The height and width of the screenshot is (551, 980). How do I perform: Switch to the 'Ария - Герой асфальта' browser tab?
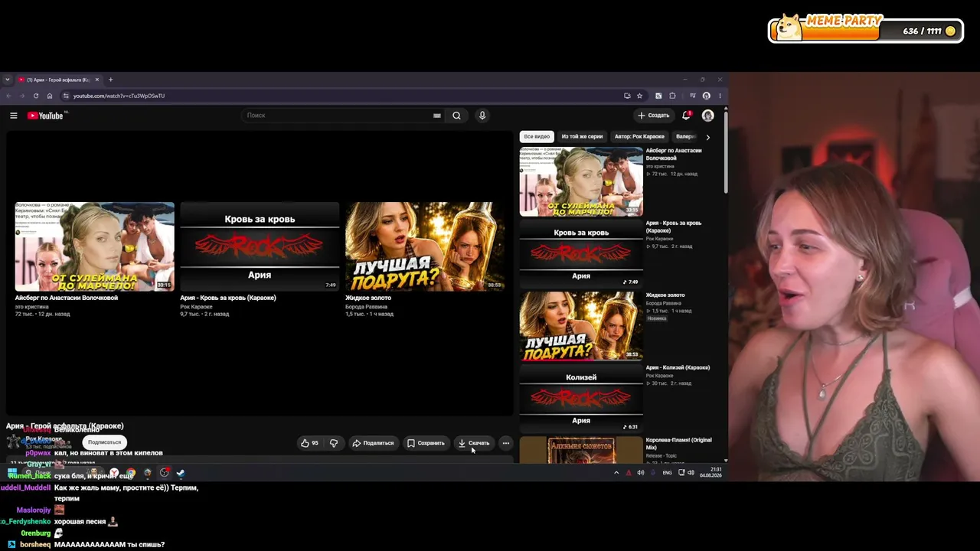point(58,80)
